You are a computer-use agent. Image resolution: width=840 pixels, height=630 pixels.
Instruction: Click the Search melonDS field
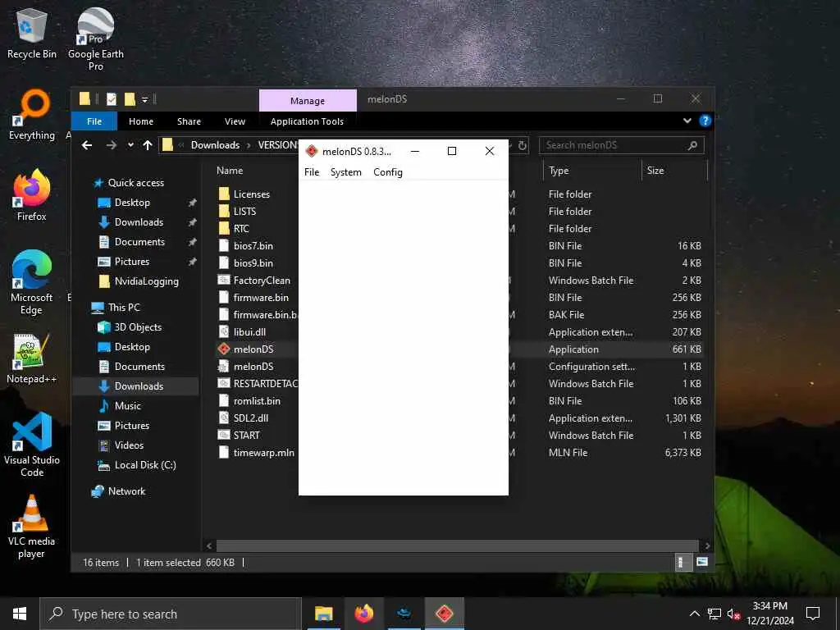(x=622, y=145)
